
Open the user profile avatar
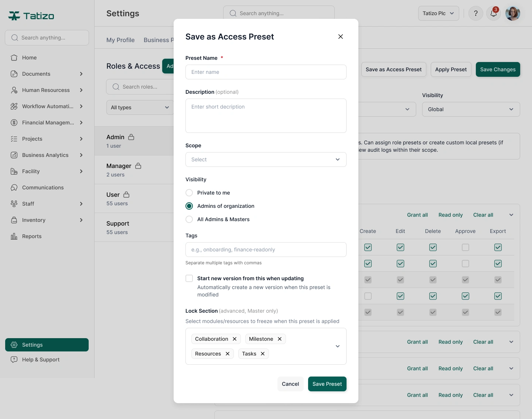pos(513,13)
